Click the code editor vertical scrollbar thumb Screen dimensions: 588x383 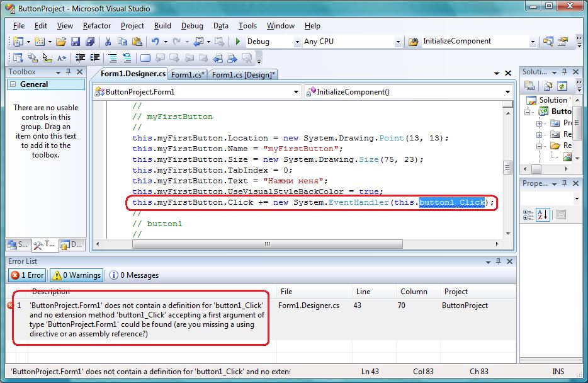pyautogui.click(x=507, y=168)
